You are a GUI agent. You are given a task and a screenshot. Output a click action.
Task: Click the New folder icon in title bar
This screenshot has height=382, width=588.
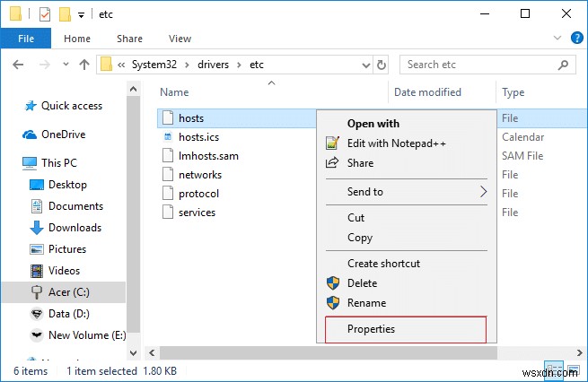click(65, 14)
